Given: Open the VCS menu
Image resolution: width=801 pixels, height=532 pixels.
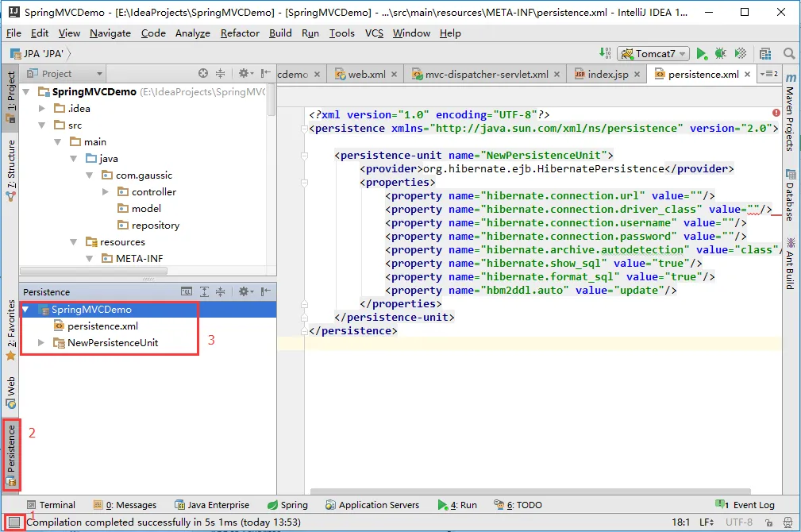Looking at the screenshot, I should (374, 33).
